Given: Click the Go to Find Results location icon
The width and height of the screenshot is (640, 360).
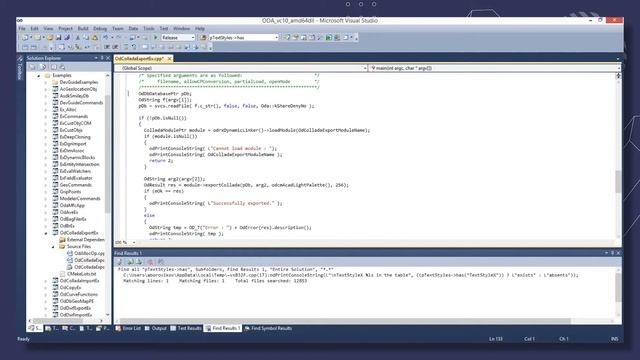Looking at the screenshot, I should click(x=119, y=262).
